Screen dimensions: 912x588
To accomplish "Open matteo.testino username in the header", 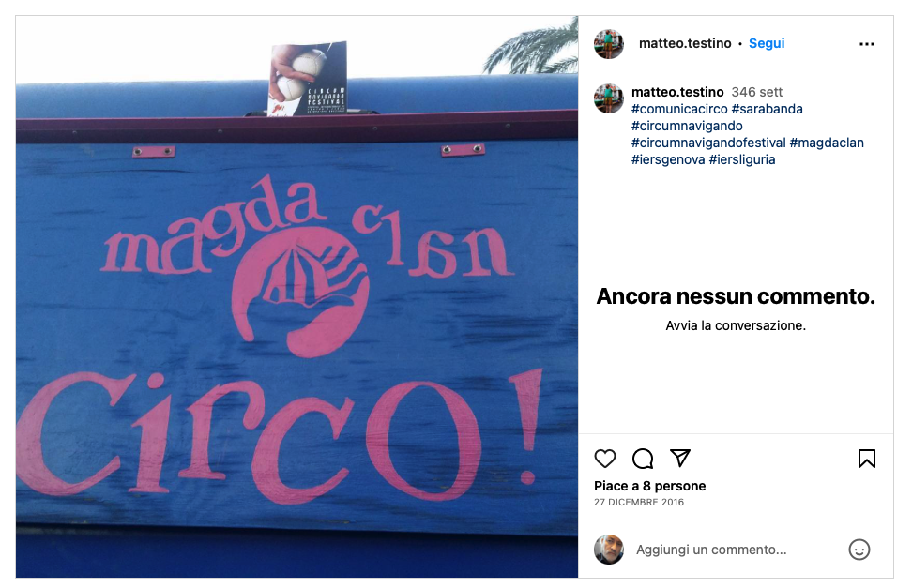I will click(x=685, y=43).
